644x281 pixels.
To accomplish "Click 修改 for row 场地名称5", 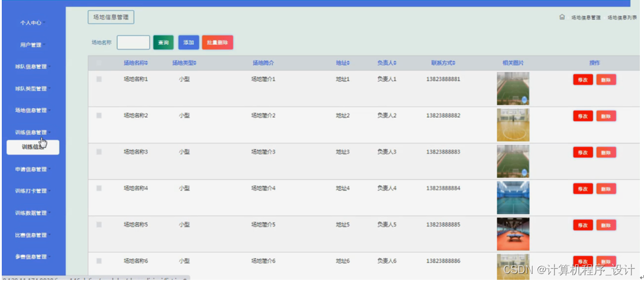I will coord(583,225).
